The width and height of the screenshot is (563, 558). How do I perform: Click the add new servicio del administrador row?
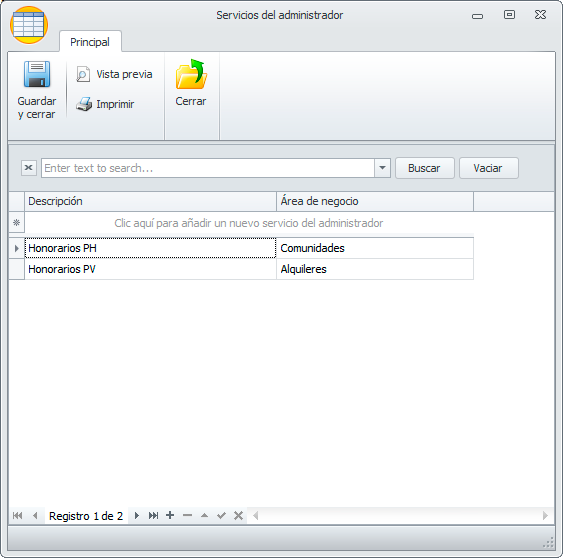(x=249, y=223)
